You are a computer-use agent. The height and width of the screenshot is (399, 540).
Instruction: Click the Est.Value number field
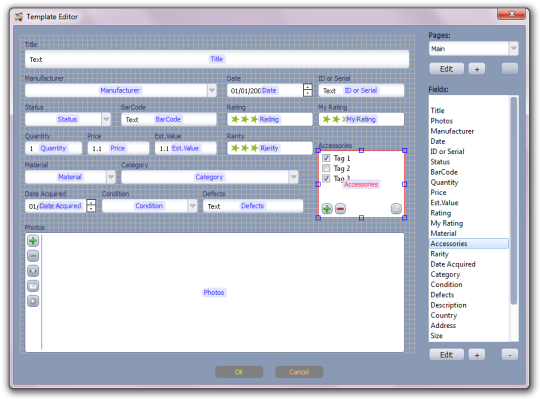tap(186, 148)
